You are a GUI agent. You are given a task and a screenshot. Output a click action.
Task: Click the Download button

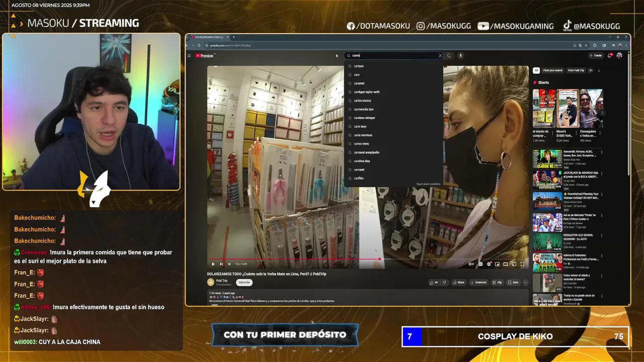point(478,283)
